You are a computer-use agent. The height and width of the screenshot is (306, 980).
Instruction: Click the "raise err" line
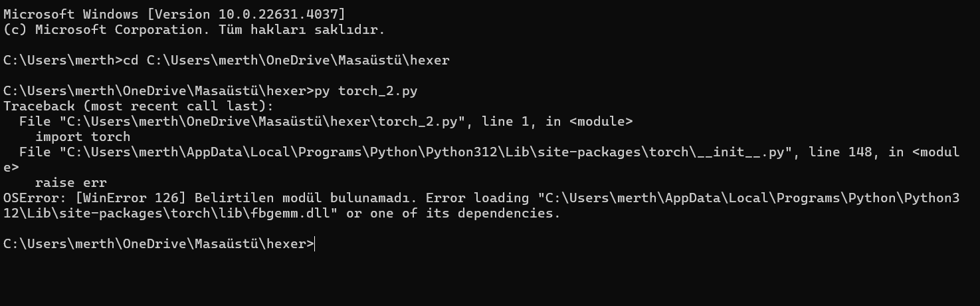click(x=70, y=183)
